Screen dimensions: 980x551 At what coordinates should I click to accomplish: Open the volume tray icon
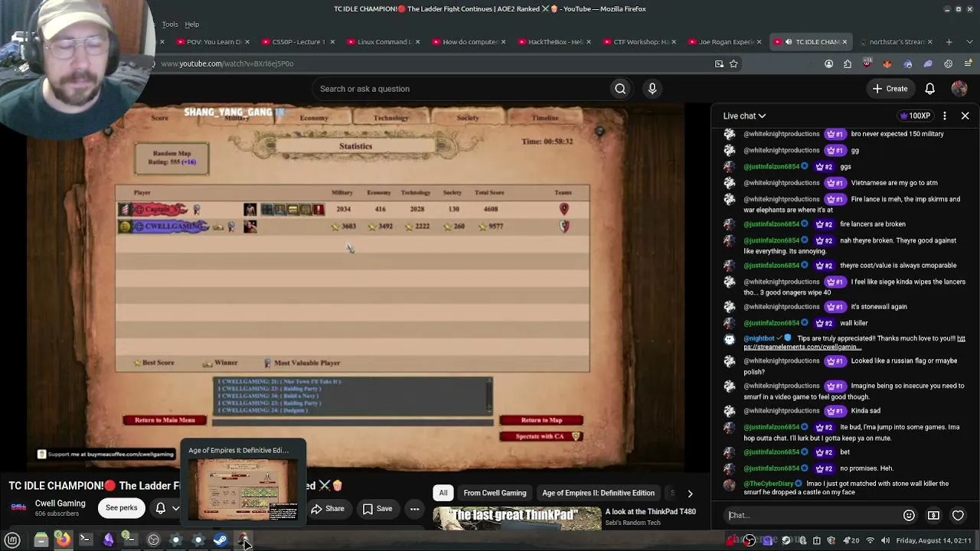coord(885,540)
